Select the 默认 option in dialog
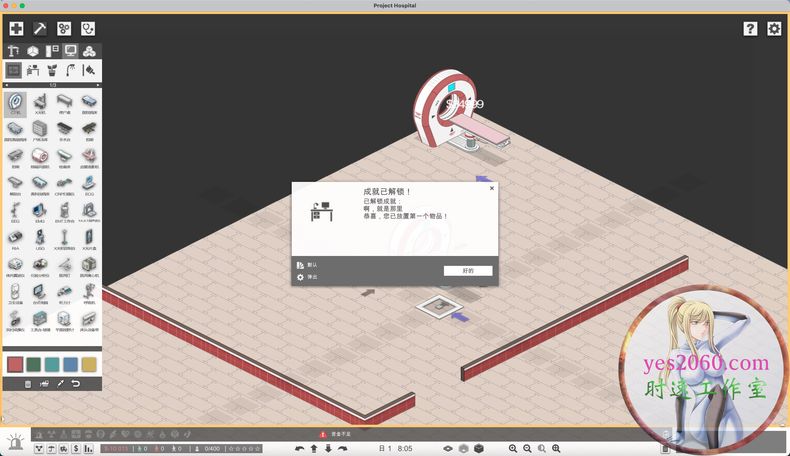The width and height of the screenshot is (790, 456). coord(312,265)
